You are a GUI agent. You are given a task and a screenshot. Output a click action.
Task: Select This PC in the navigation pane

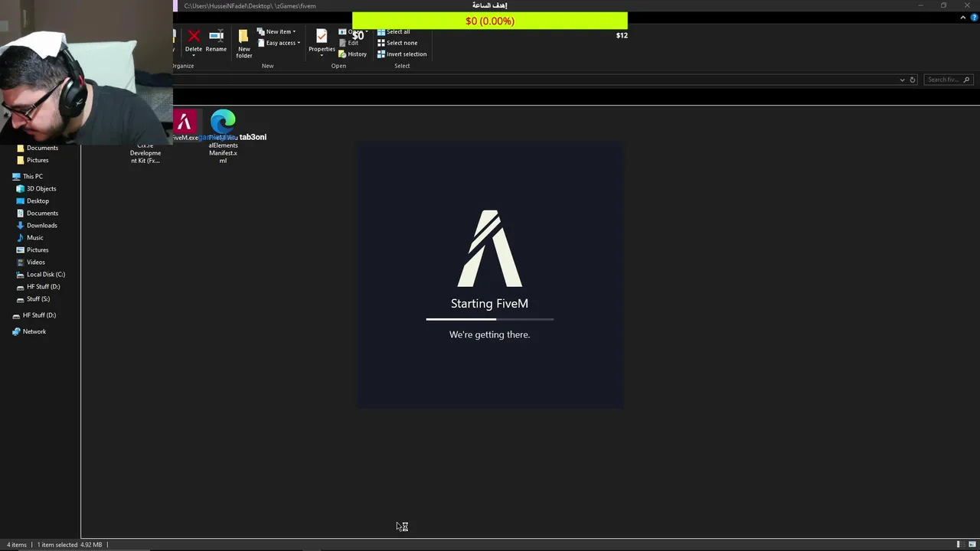point(28,176)
